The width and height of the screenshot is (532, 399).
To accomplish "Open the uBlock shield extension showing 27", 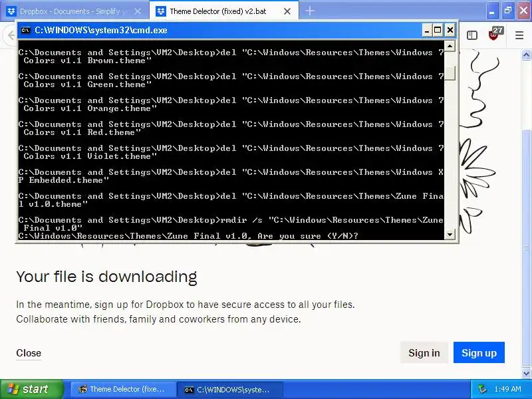I will click(494, 35).
